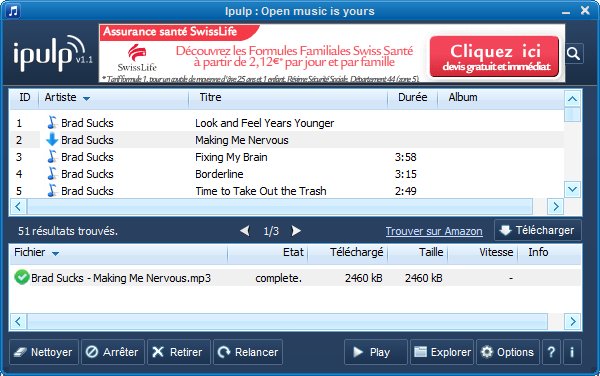The image size is (600, 376).
Task: Play the selected downloaded file
Action: click(x=375, y=352)
